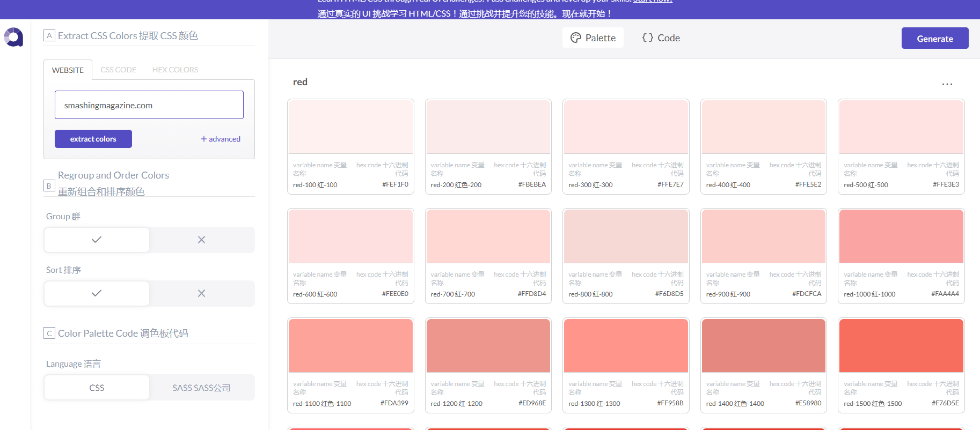Collapse section A Extract CSS Colors
Image resolution: width=980 pixels, height=430 pixels.
coord(49,36)
